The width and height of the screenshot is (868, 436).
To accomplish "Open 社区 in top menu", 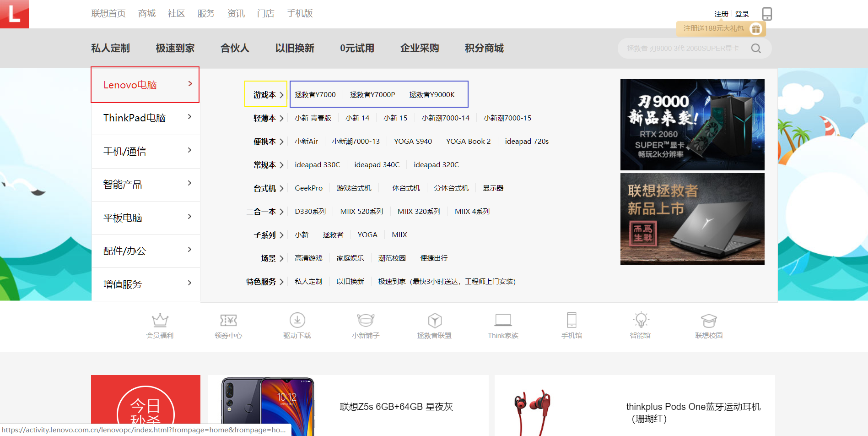I will 176,14.
